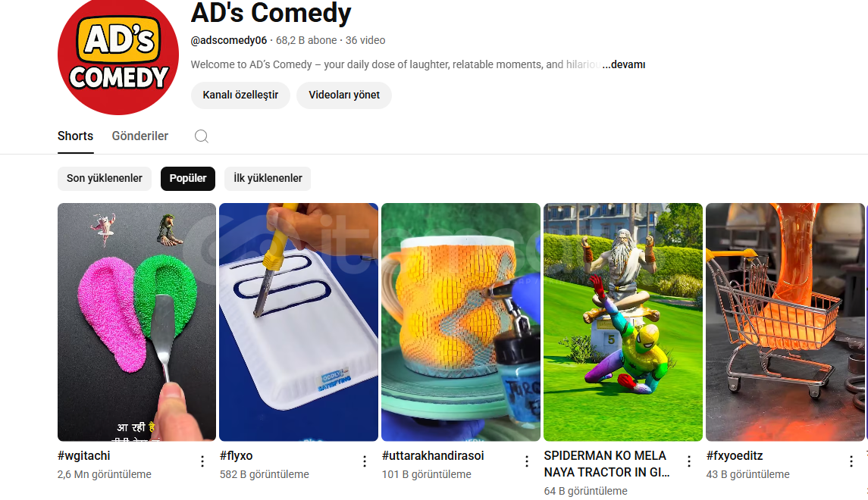
Task: Open three-dot menu for #wgitachi short
Action: (202, 461)
